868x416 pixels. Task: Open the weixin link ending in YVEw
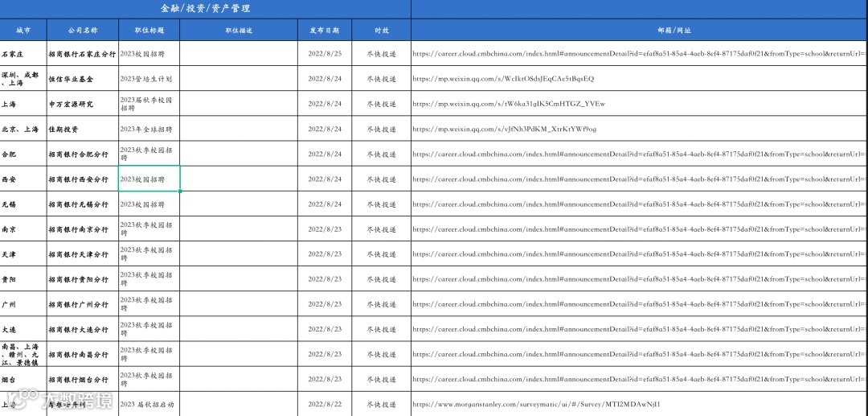tap(509, 104)
